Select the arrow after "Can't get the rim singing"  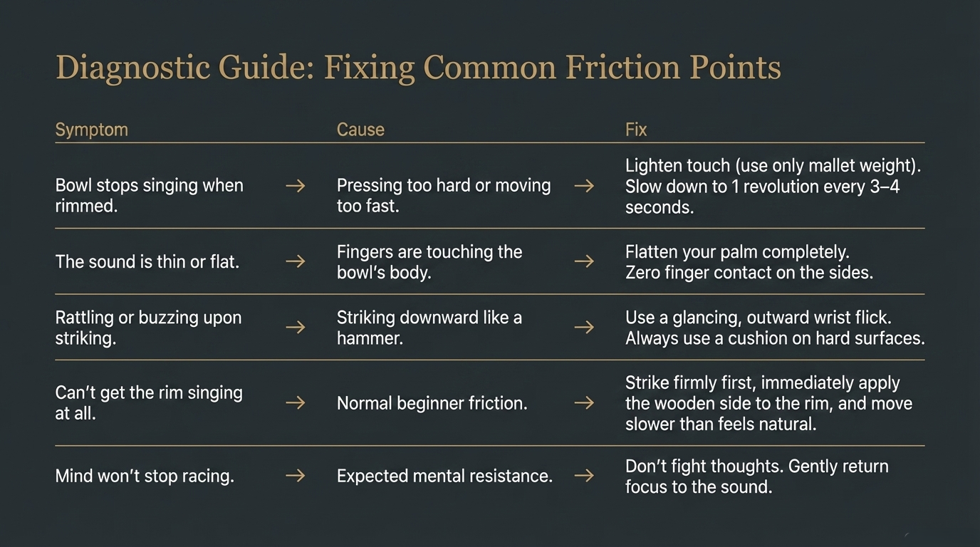pos(295,403)
